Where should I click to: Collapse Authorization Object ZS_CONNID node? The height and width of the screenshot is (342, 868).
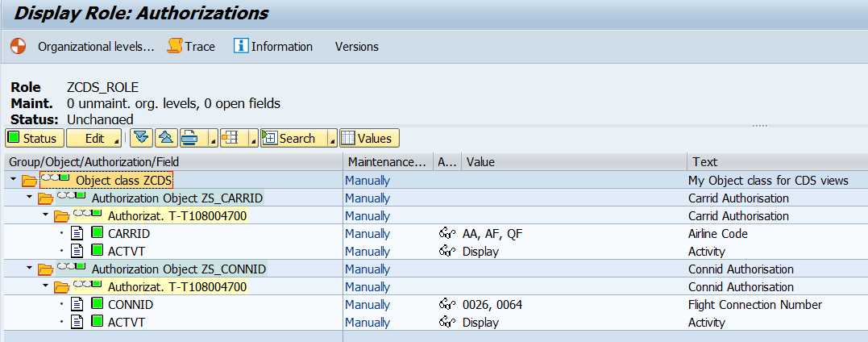(29, 269)
